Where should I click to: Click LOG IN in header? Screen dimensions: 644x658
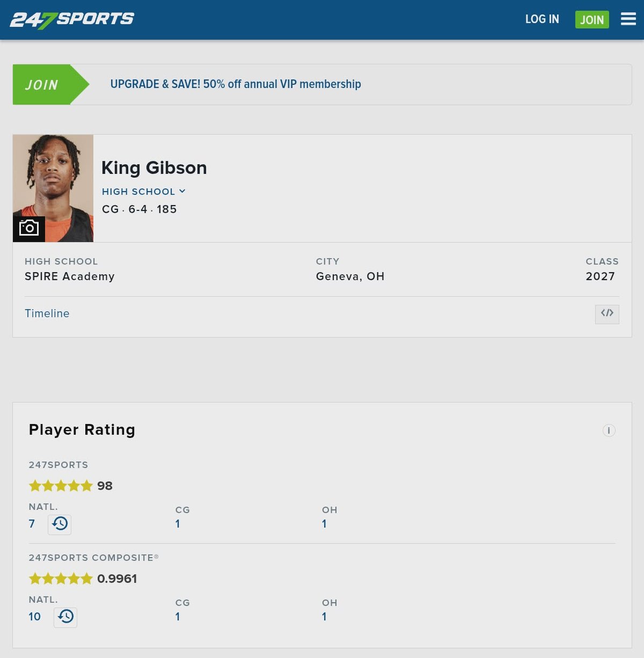coord(542,19)
